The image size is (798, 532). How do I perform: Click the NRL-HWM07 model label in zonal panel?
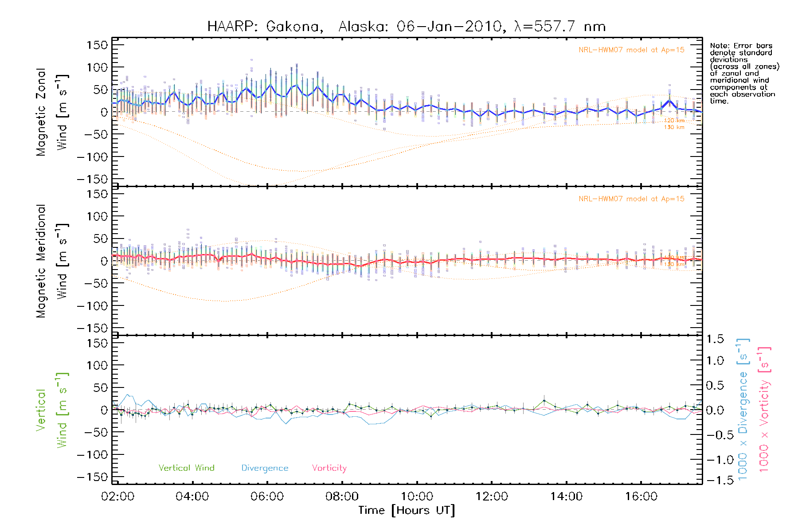tap(631, 50)
